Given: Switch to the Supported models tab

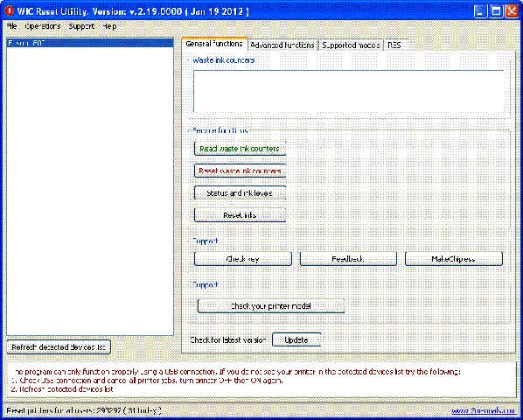Looking at the screenshot, I should [x=351, y=45].
